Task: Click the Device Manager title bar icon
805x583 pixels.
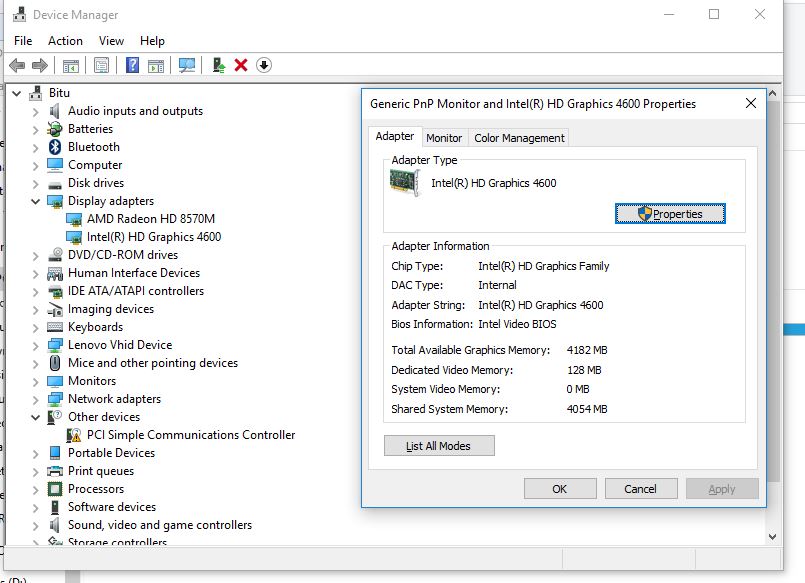Action: click(20, 14)
